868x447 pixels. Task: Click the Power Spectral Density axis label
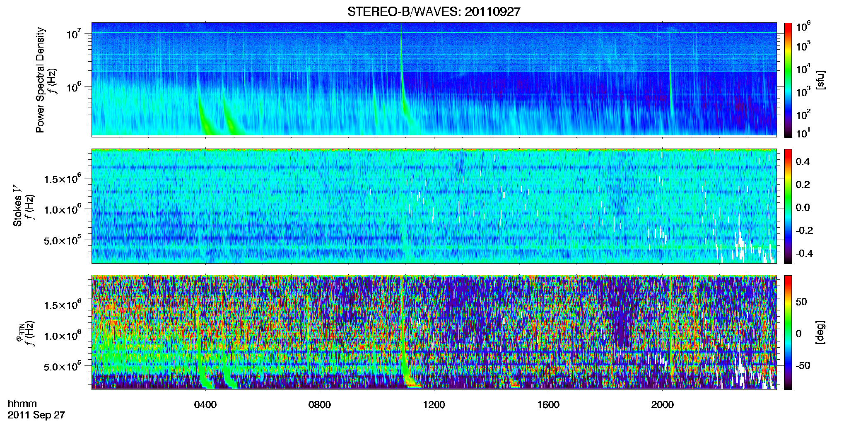(40, 80)
